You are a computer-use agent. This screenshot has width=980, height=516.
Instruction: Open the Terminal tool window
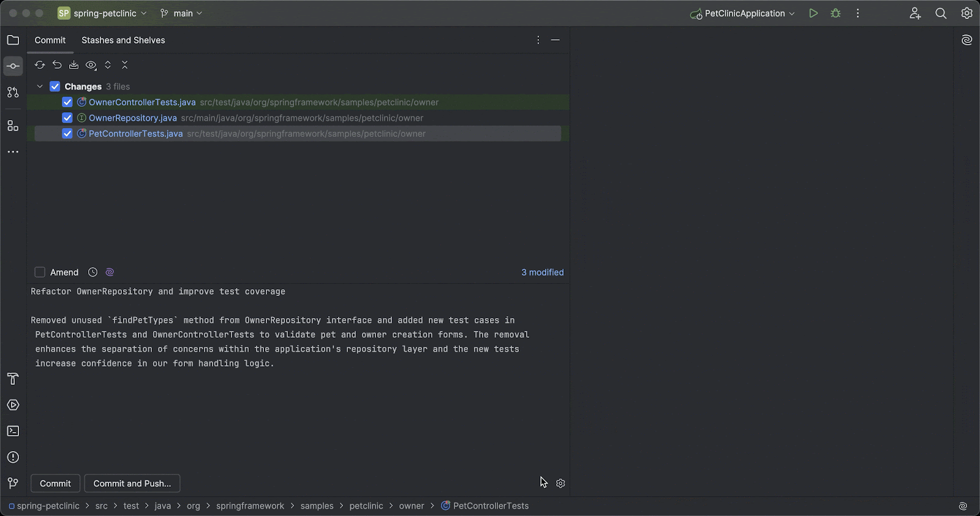point(13,431)
